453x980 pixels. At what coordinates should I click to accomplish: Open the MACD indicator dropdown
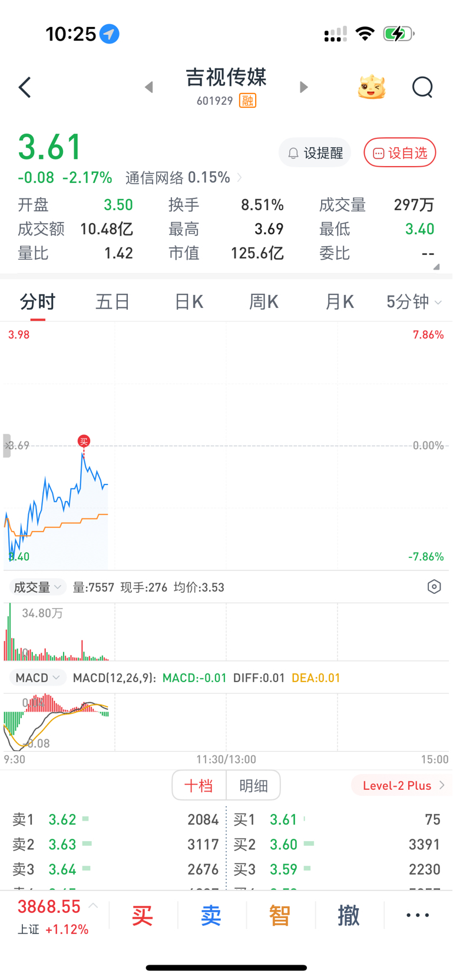tap(37, 678)
